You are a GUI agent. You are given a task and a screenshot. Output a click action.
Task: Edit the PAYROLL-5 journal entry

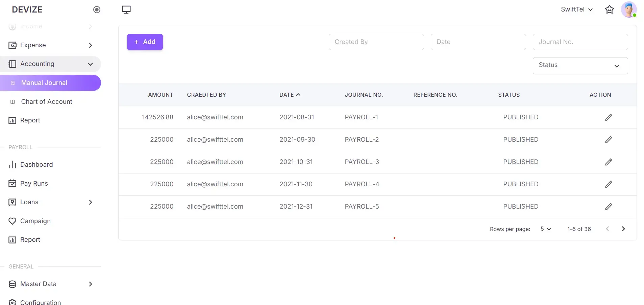tap(608, 207)
